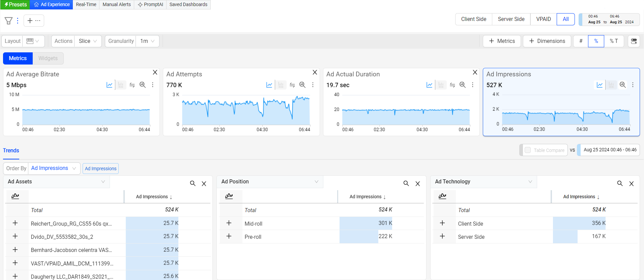Image resolution: width=644 pixels, height=280 pixels.
Task: Switch to the # count display mode
Action: click(x=581, y=41)
